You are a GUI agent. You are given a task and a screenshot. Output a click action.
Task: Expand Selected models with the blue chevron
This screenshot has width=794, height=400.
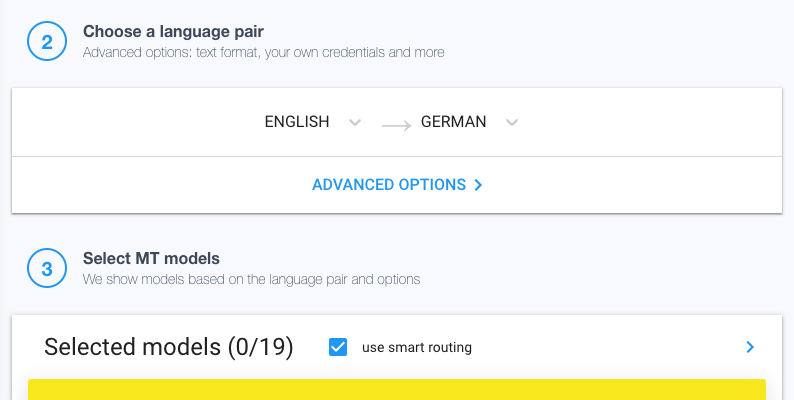tap(750, 347)
